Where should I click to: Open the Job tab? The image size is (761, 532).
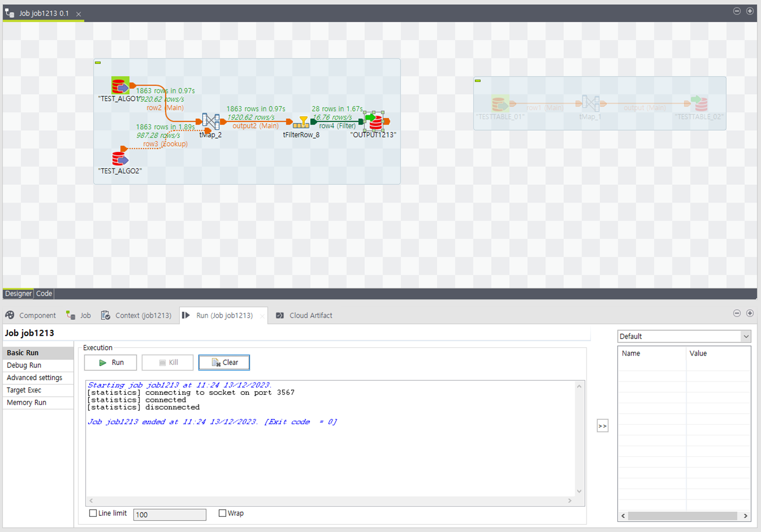[79, 315]
